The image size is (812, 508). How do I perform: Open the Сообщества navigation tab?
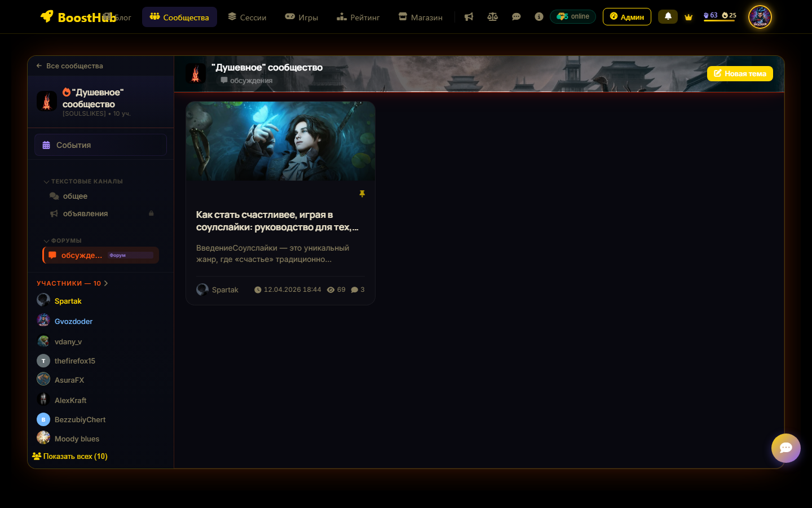(x=179, y=17)
